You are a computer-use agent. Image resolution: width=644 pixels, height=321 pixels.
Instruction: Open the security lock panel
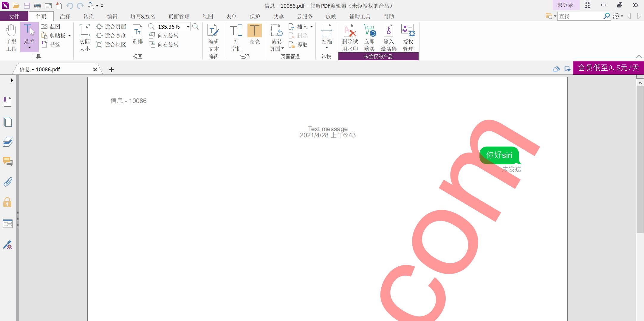pyautogui.click(x=7, y=202)
